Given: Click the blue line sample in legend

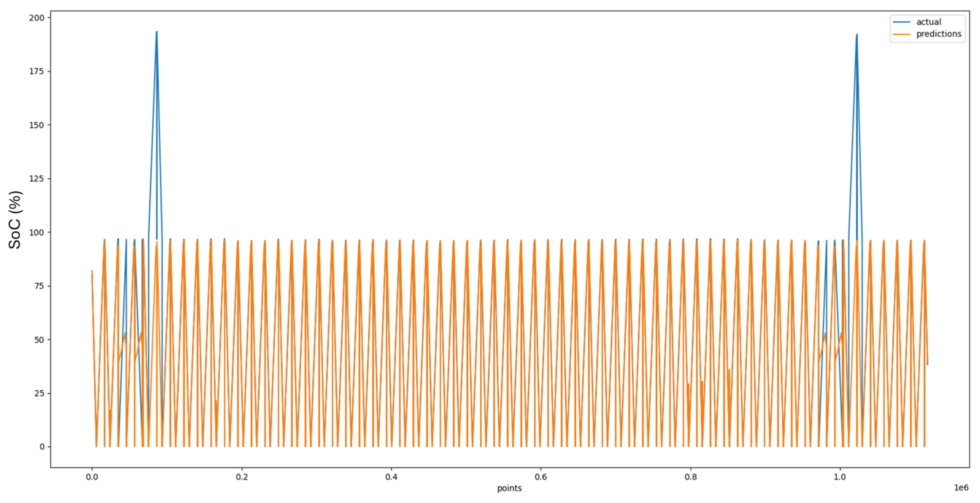Looking at the screenshot, I should [901, 22].
